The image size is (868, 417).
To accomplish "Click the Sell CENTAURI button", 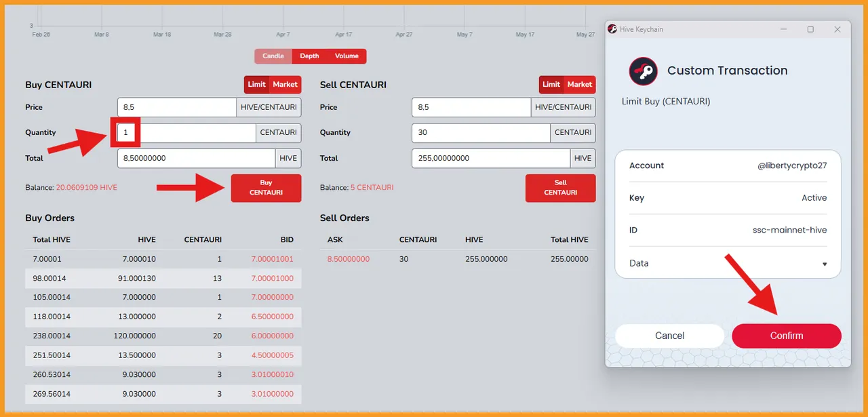I will click(561, 188).
